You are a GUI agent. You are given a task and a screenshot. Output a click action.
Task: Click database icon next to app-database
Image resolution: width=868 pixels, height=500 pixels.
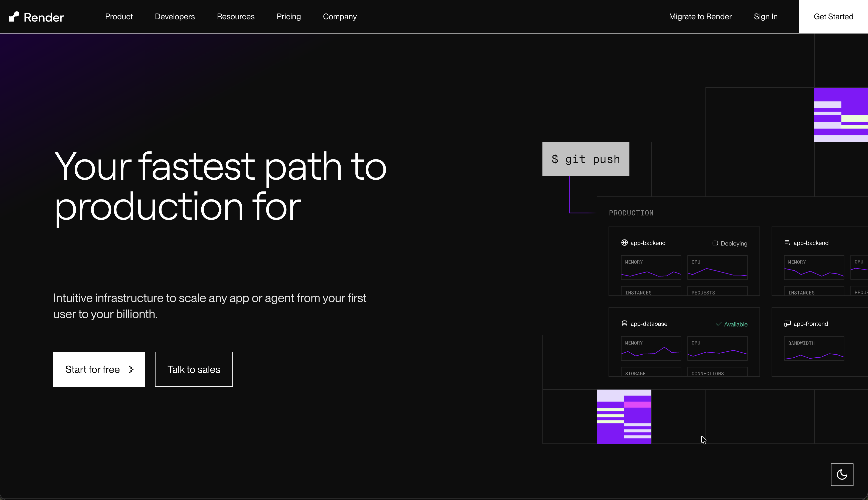[624, 324]
